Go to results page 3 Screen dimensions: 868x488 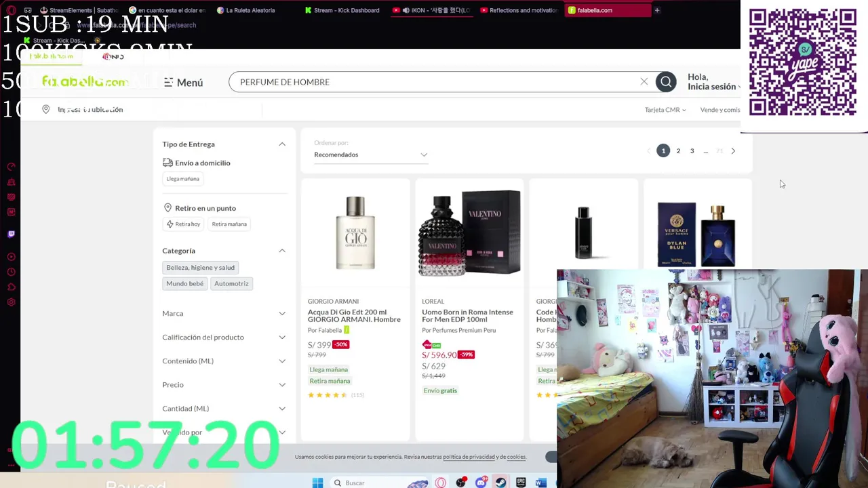[x=692, y=150]
